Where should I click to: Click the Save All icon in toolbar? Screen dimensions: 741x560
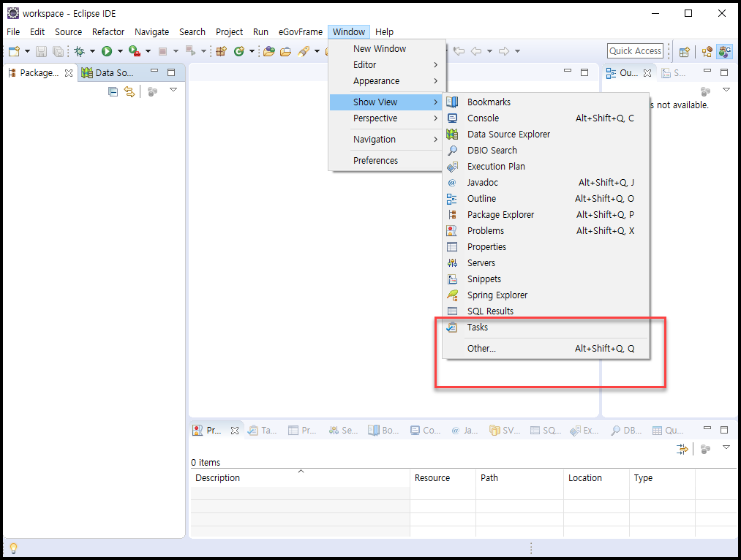point(58,51)
